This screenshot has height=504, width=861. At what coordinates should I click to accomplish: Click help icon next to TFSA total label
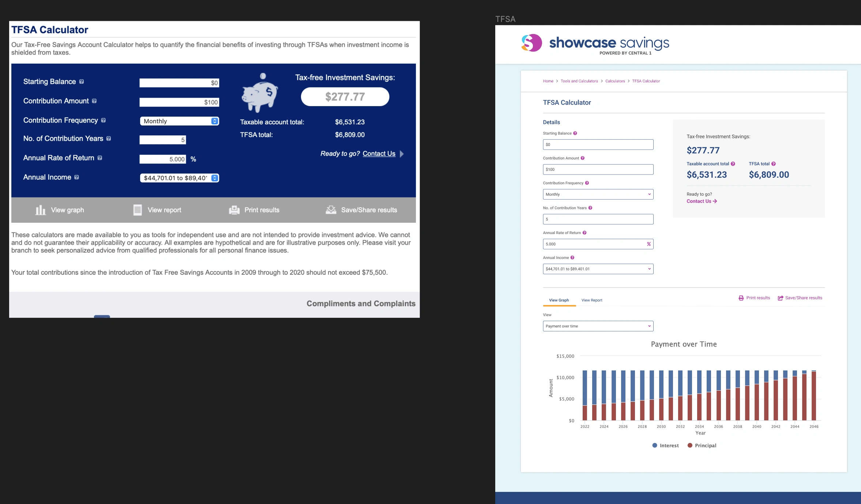774,164
